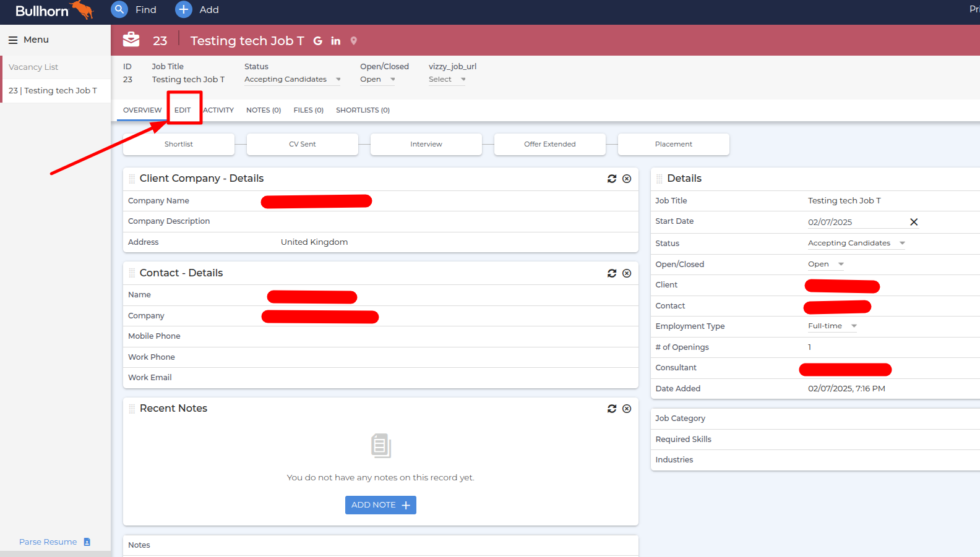Close the Client Company Details card
The image size is (980, 557).
(627, 179)
